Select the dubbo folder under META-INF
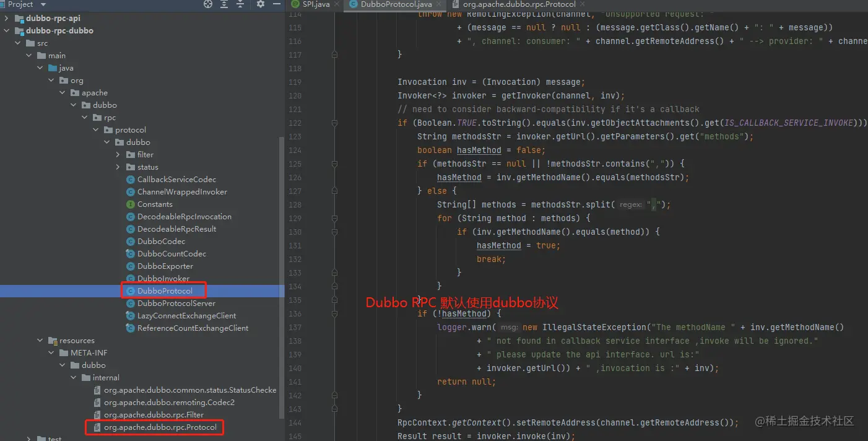This screenshot has width=868, height=441. coord(93,365)
